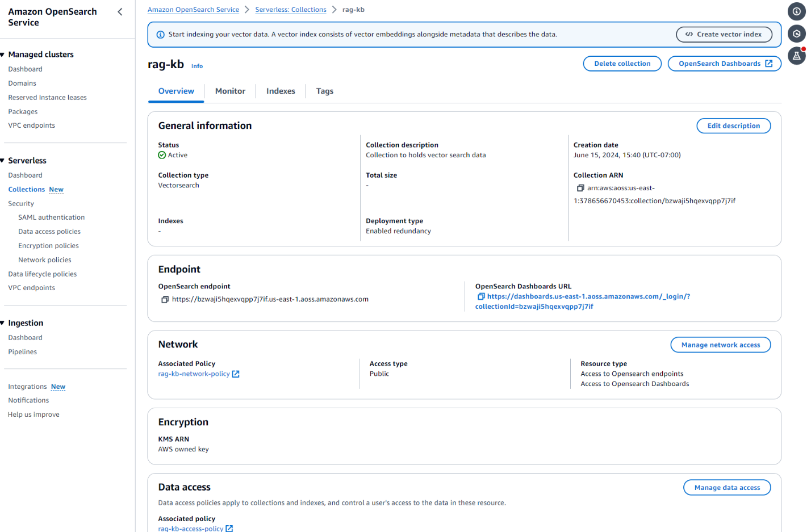
Task: Select Collections in the Serverless sidebar
Action: 27,190
